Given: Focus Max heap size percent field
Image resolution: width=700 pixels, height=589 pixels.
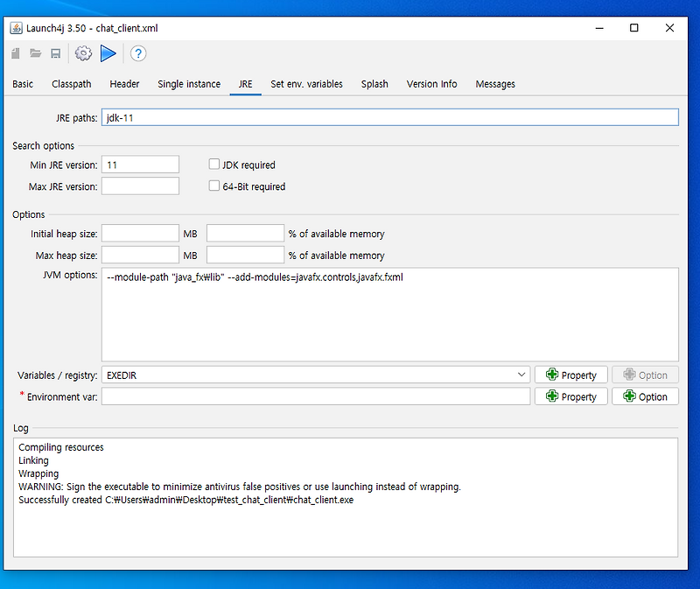Looking at the screenshot, I should click(245, 255).
